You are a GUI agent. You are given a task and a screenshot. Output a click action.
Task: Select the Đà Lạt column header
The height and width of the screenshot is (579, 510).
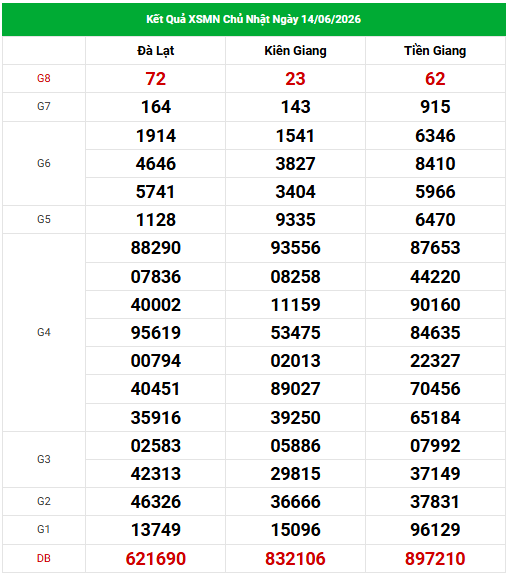[x=155, y=51]
